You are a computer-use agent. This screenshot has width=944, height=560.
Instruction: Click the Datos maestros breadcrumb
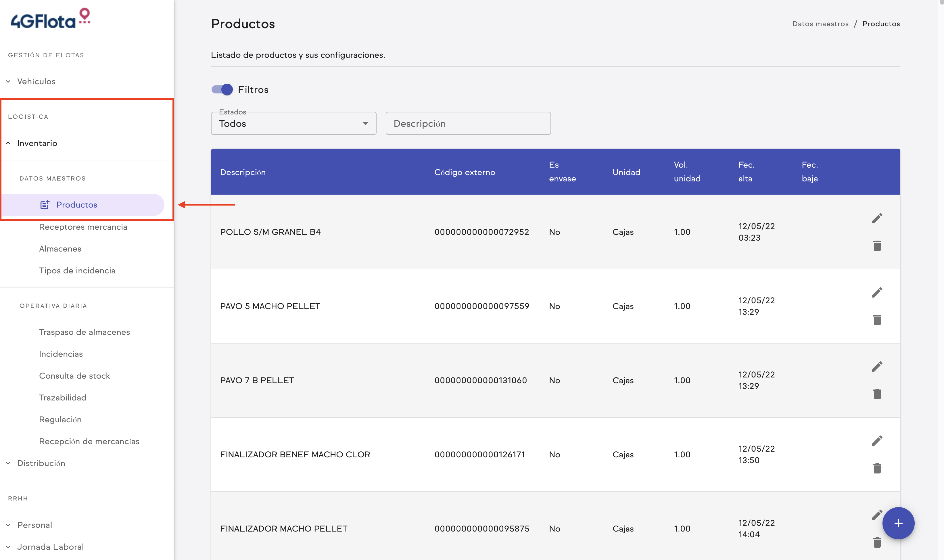pyautogui.click(x=820, y=23)
